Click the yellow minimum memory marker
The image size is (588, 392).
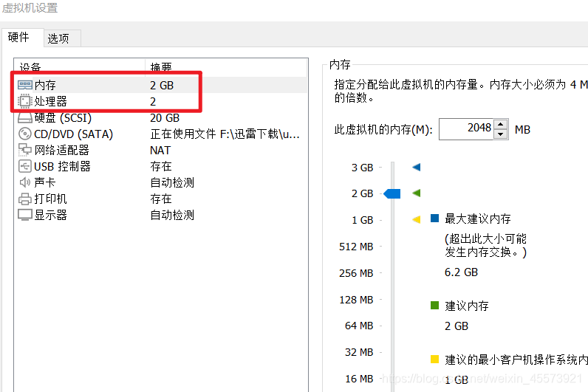point(416,219)
